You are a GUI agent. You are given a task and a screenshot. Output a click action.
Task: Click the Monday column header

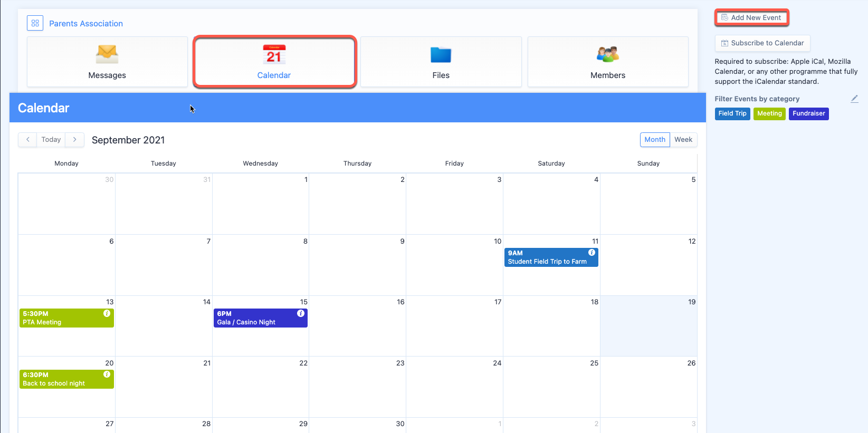[66, 163]
